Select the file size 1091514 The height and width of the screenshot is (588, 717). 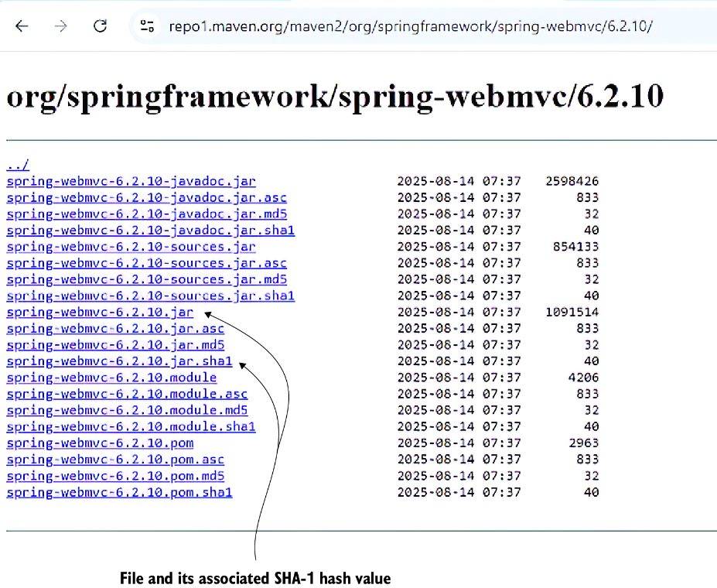pyautogui.click(x=572, y=313)
